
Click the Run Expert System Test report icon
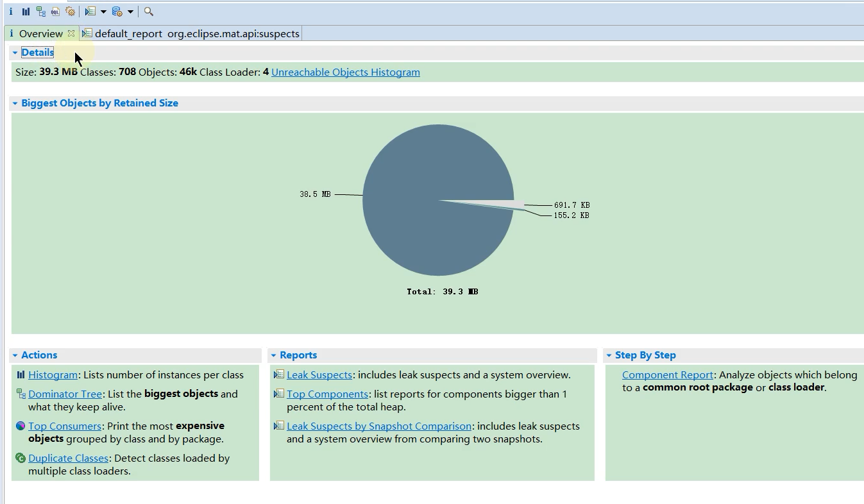pos(90,12)
